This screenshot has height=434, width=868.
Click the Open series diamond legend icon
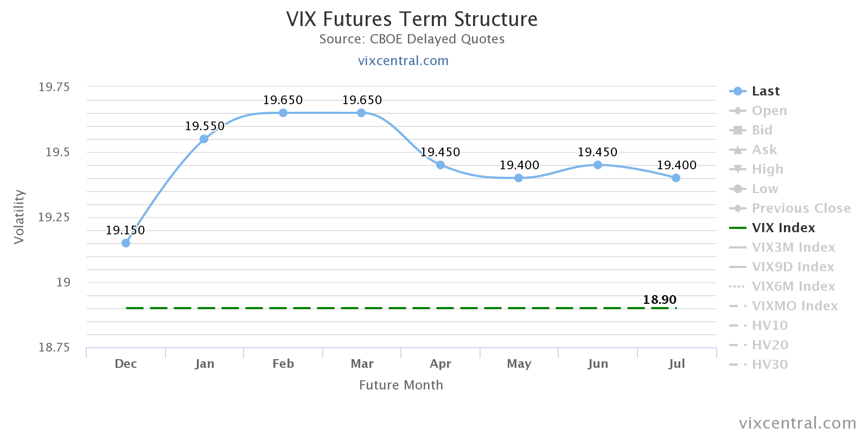[x=737, y=111]
